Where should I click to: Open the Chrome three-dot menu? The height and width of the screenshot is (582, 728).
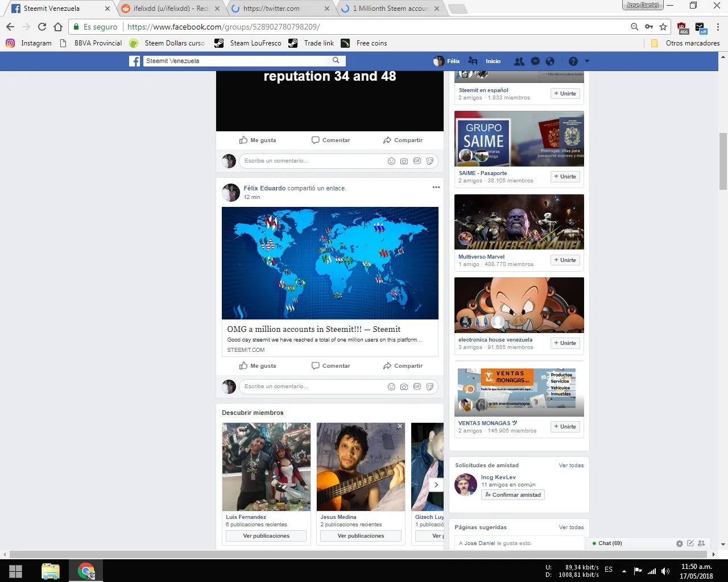click(718, 27)
